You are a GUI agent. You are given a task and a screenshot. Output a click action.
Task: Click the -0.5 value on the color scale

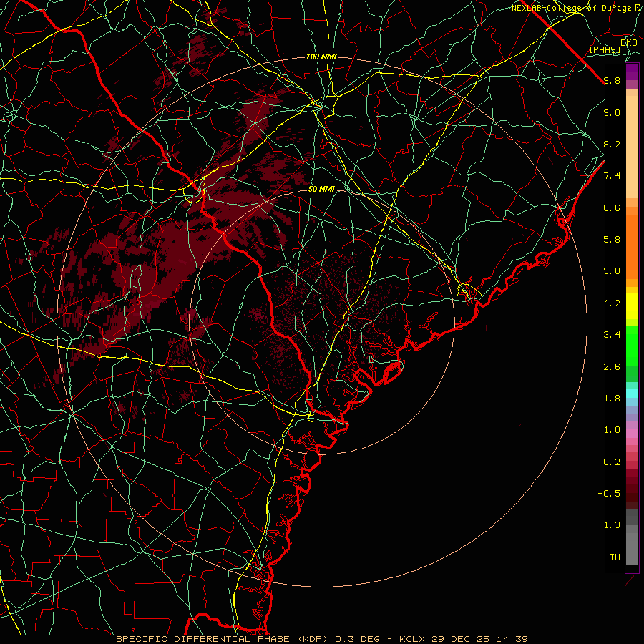(x=609, y=494)
